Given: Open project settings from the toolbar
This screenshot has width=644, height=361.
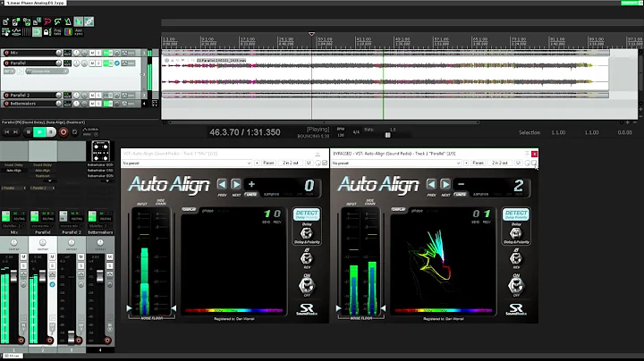Looking at the screenshot, I should pos(37,21).
